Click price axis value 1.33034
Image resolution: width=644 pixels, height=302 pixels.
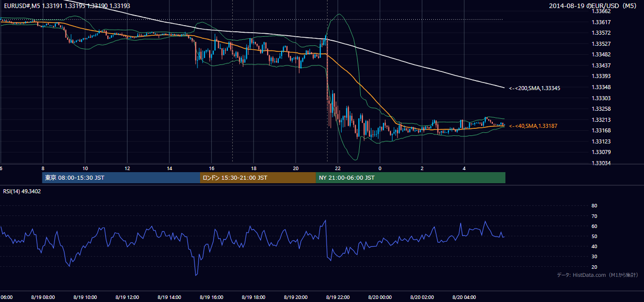point(601,163)
